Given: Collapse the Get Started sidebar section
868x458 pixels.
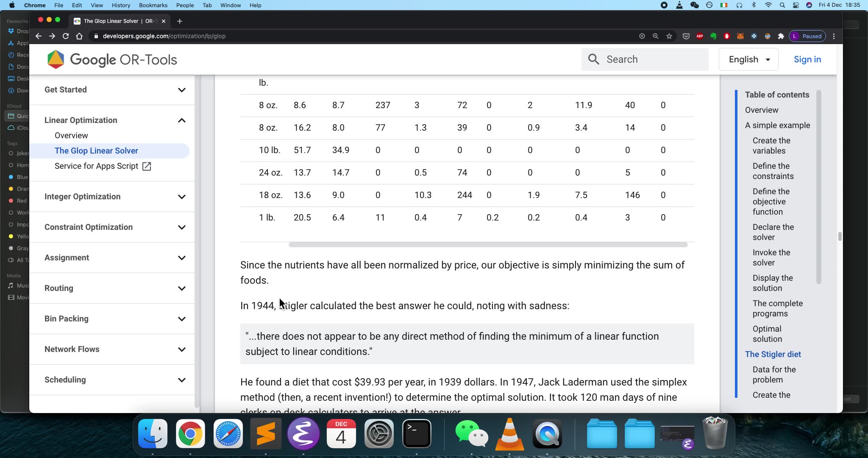Looking at the screenshot, I should pyautogui.click(x=181, y=89).
